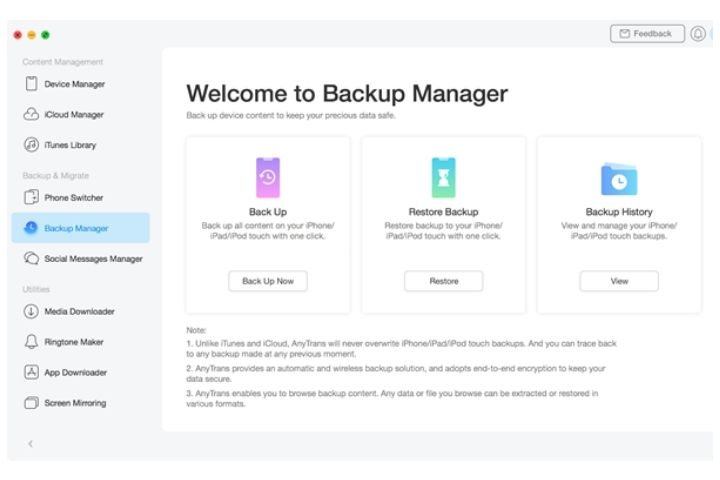Open Device Manager section

(80, 84)
